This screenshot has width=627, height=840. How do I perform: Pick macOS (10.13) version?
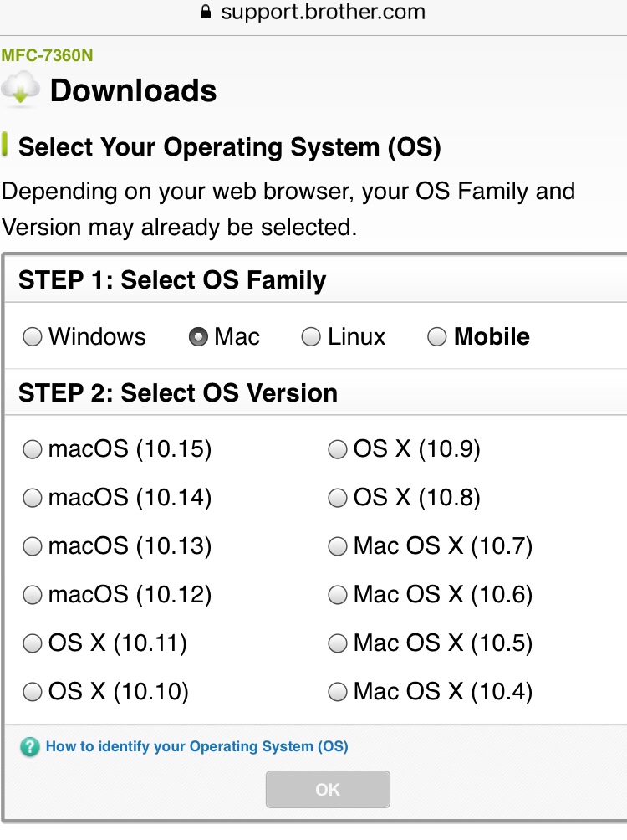(x=33, y=547)
